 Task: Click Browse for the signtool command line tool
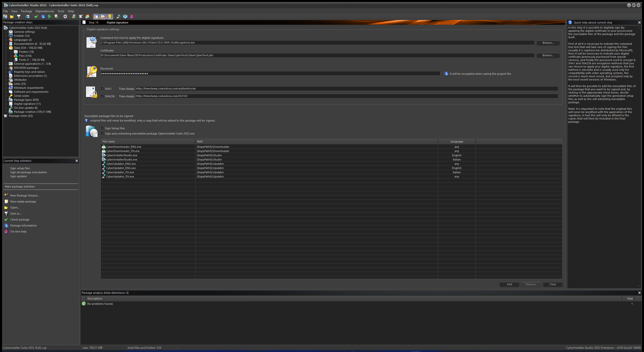[x=548, y=43]
